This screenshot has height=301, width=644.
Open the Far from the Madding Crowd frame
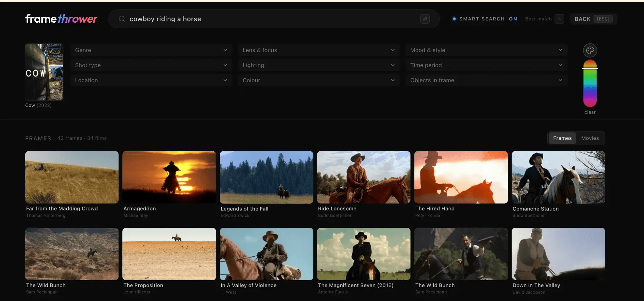click(72, 177)
